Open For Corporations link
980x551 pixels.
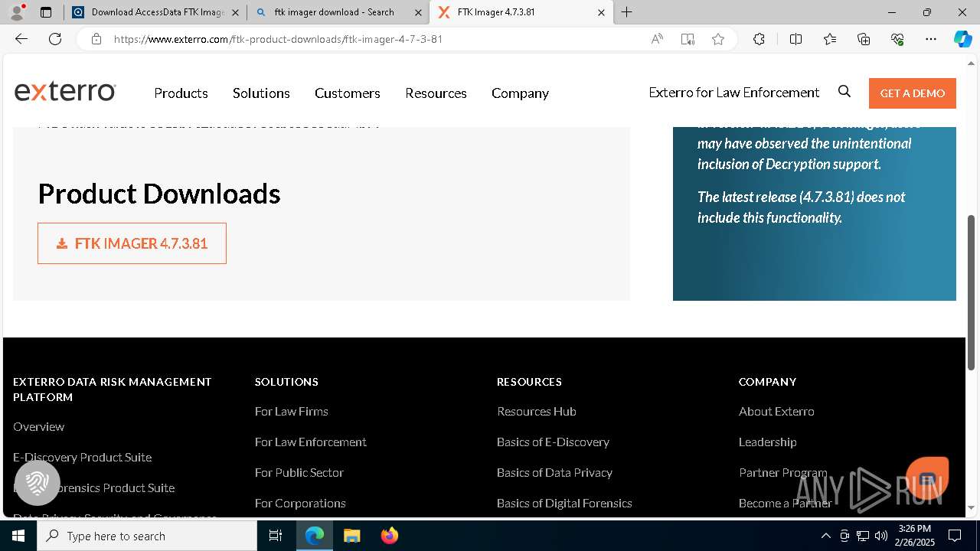(300, 503)
